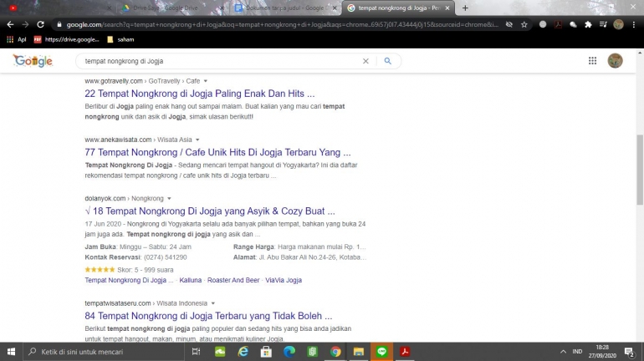Viewport: 644px width, 361px height.
Task: Open 84 Tempat Nongkrong di Jogja Terbaru result
Action: click(x=208, y=316)
